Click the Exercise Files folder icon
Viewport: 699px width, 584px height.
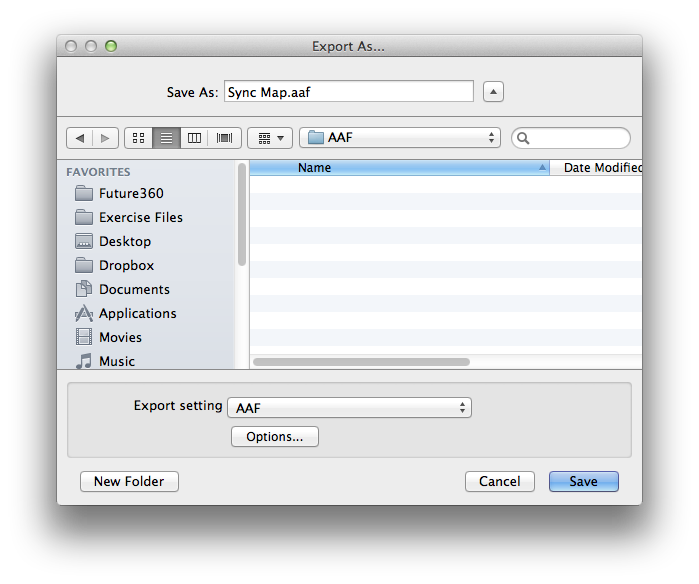[84, 218]
